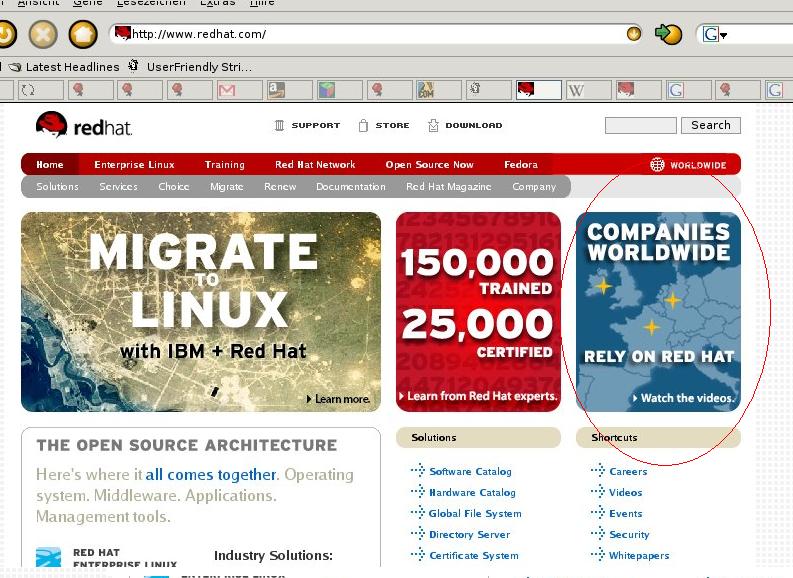Stop loading with the X toolbar button
Image resolution: width=793 pixels, height=578 pixels.
tap(43, 34)
